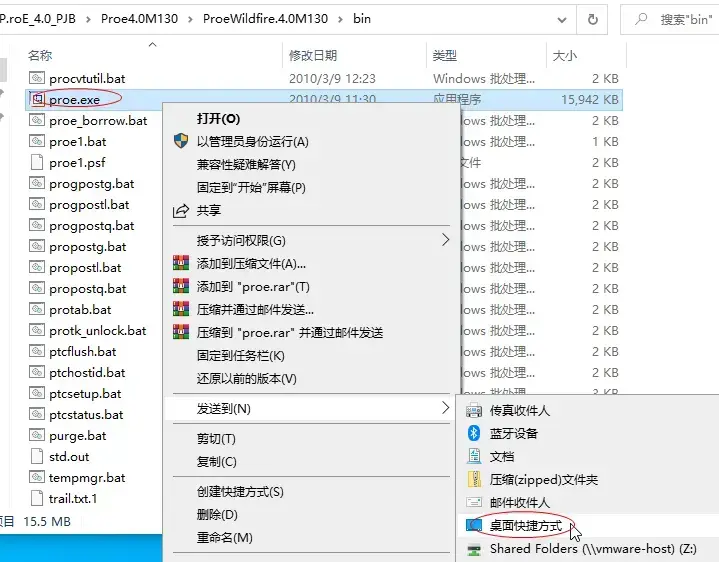Click the search magnifier icon

tap(641, 19)
